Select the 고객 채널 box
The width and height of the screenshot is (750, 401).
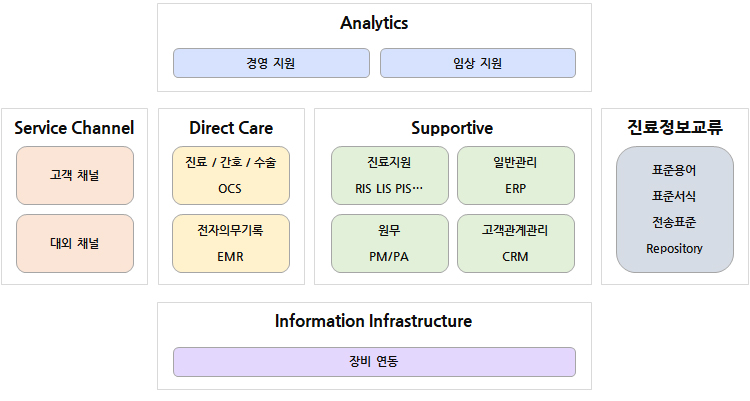pyautogui.click(x=75, y=176)
